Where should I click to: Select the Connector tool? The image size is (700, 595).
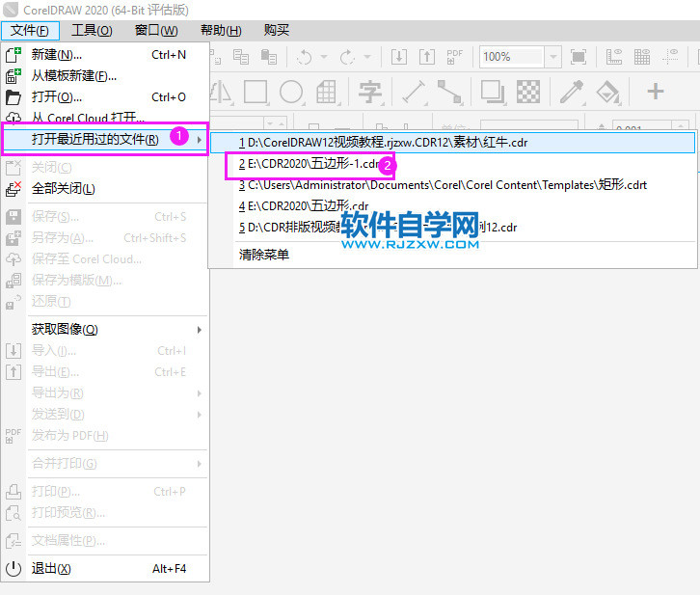point(449,92)
